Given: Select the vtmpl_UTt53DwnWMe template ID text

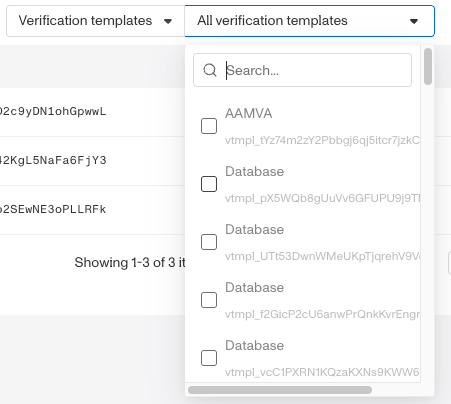Looking at the screenshot, I should click(322, 256).
